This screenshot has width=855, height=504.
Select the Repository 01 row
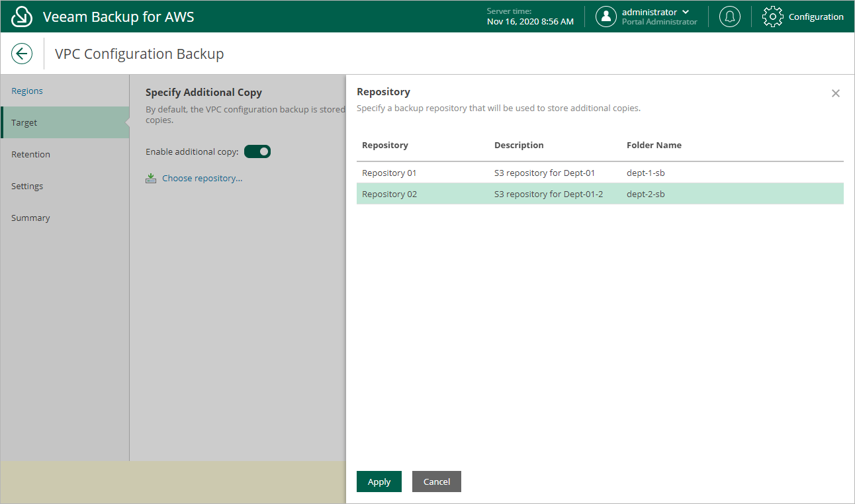tap(600, 173)
